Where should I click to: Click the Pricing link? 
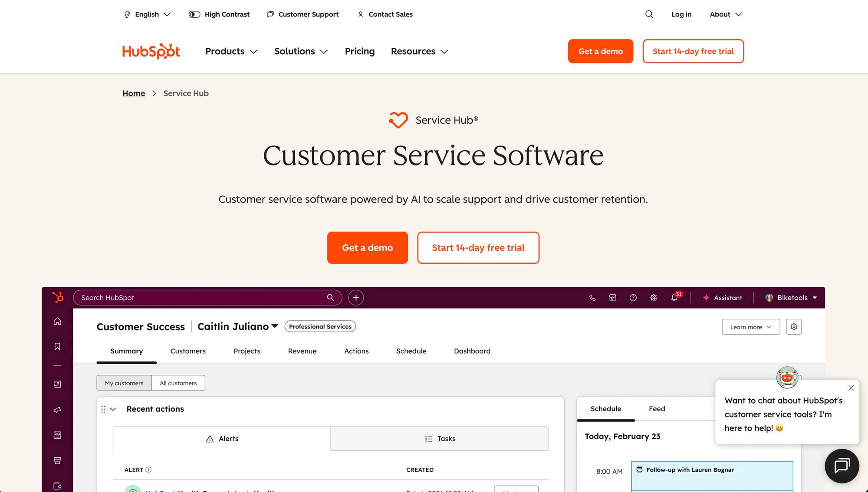[360, 51]
